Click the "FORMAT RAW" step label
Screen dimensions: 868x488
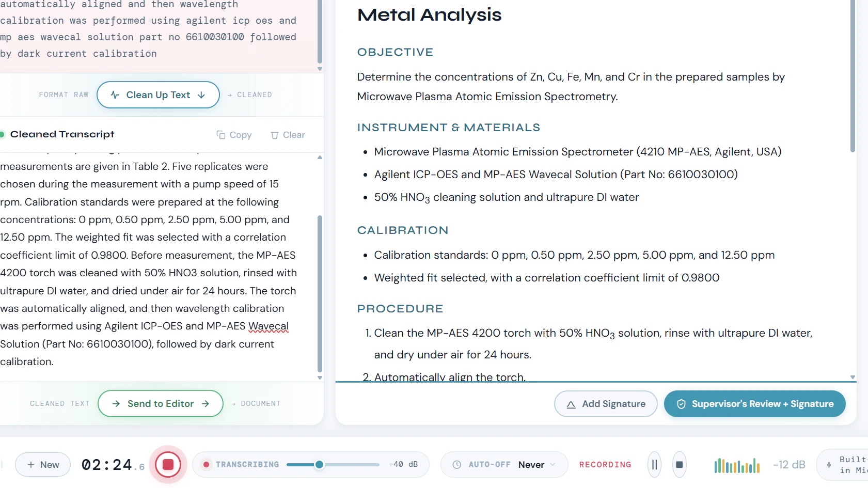point(64,95)
